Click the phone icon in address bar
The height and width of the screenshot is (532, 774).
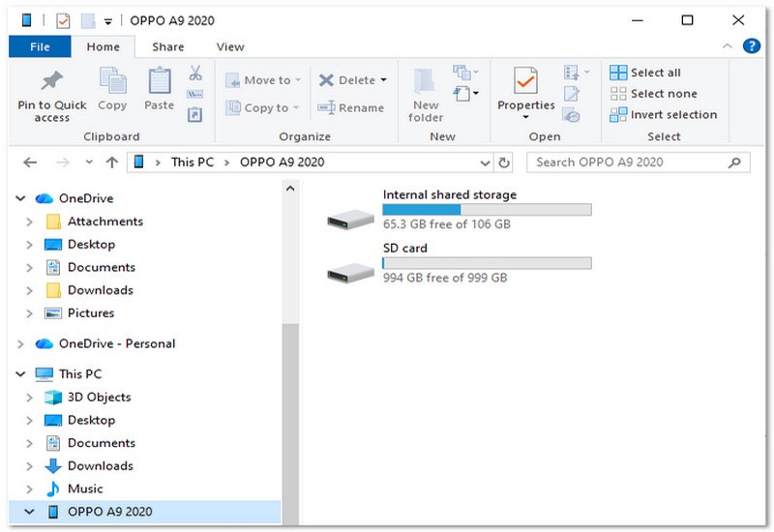pyautogui.click(x=139, y=162)
